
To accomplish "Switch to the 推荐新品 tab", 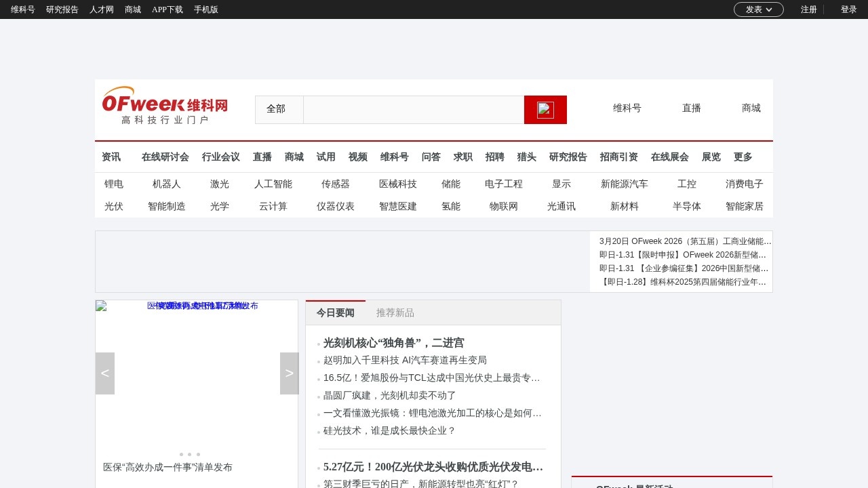I will click(x=395, y=312).
